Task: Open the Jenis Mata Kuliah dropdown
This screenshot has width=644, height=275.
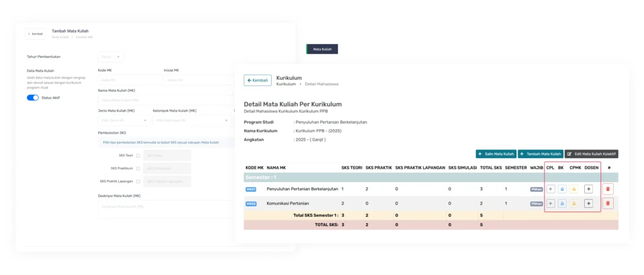Action: [124, 121]
